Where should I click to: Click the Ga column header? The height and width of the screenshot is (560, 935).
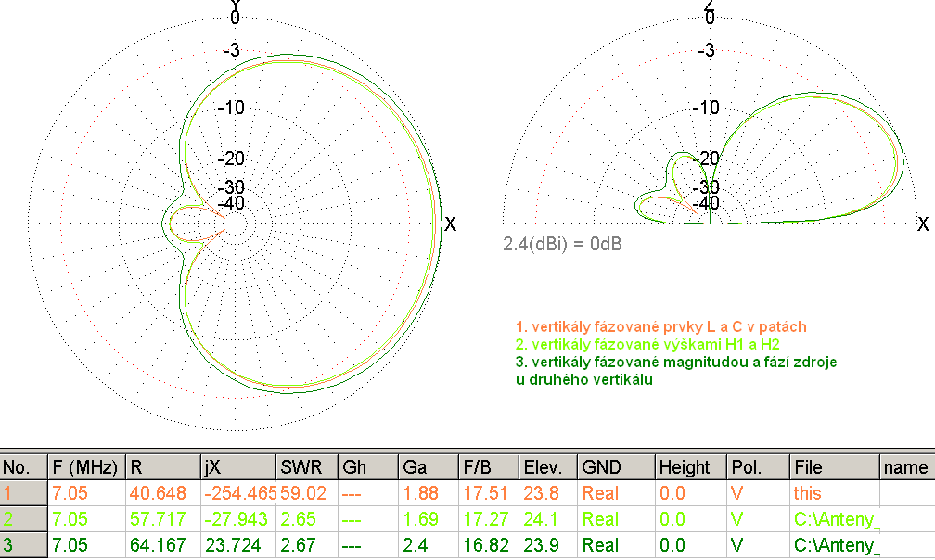click(x=416, y=467)
